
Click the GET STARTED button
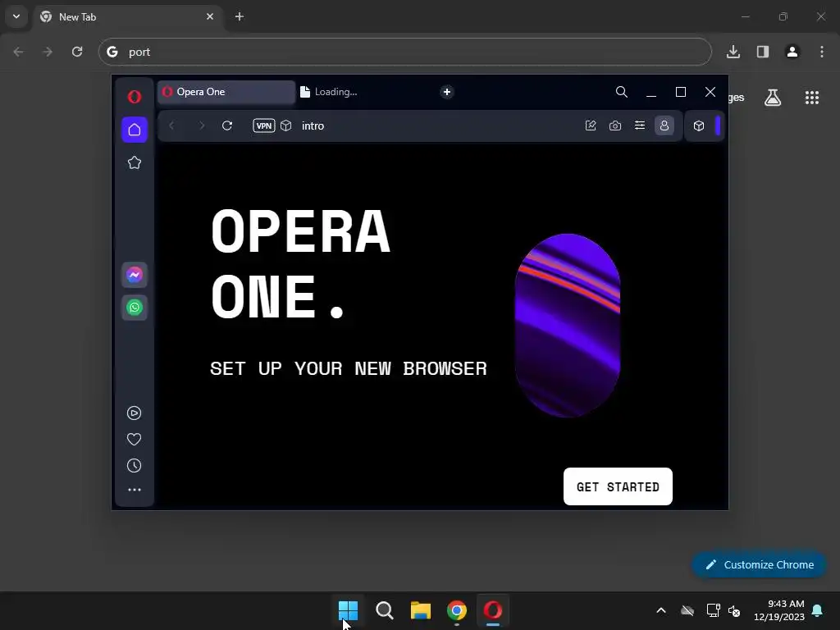tap(618, 486)
